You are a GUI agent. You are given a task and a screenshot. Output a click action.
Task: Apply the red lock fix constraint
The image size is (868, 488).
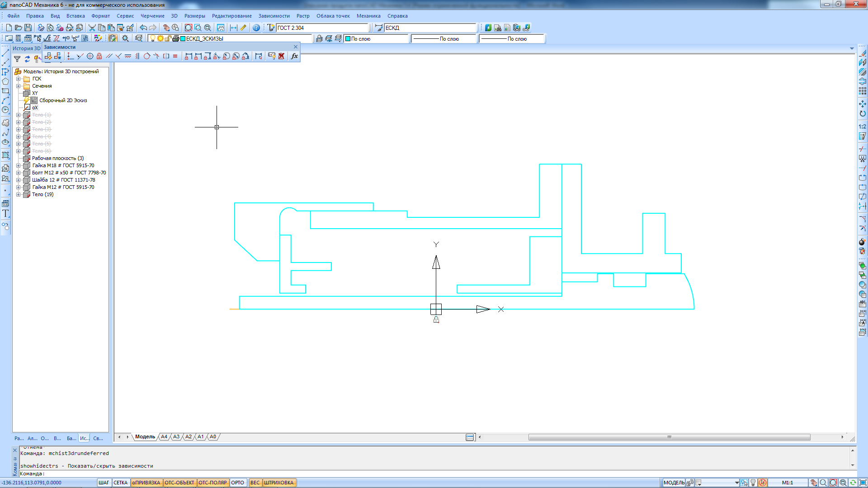(99, 56)
